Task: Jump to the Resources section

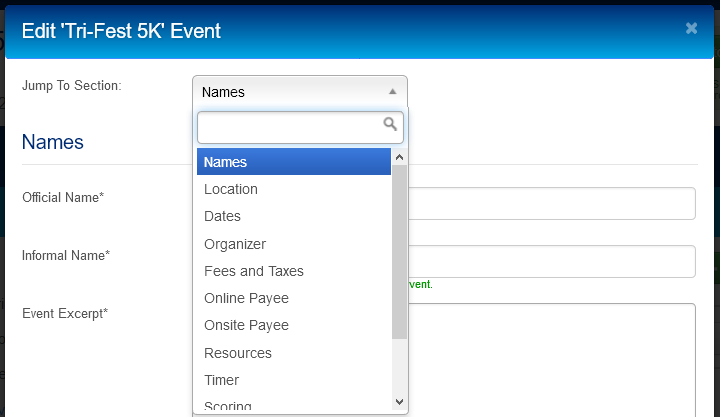Action: (x=293, y=353)
